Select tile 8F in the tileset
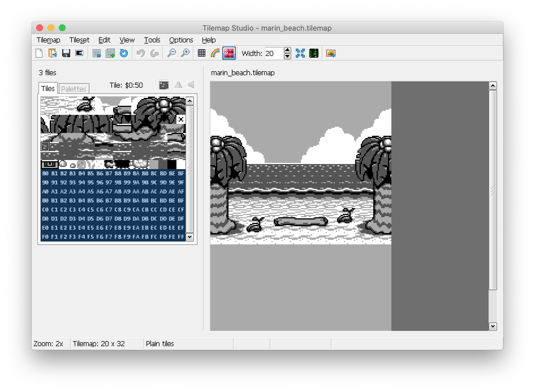Screen dimensions: 535x392 coord(181,173)
